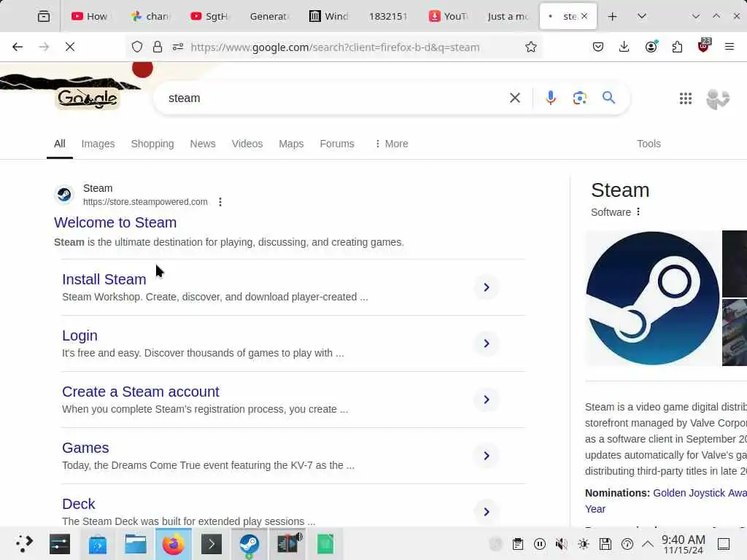Open the Create a Steam account link

coord(141,392)
